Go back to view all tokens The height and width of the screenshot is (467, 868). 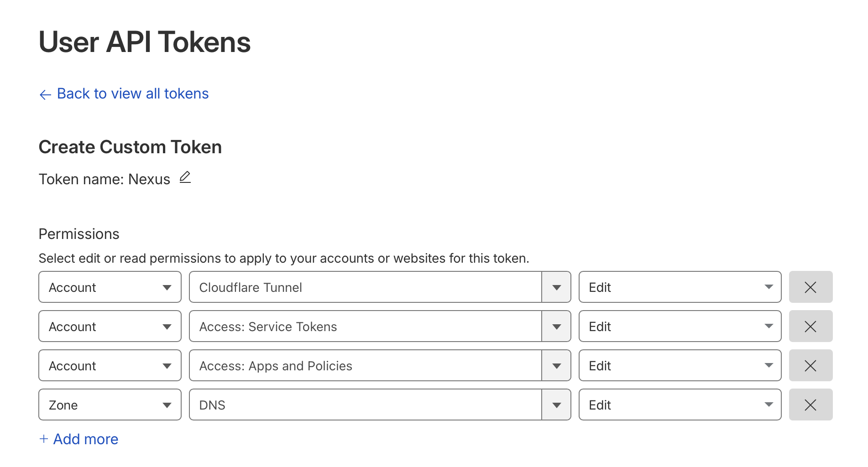(132, 93)
